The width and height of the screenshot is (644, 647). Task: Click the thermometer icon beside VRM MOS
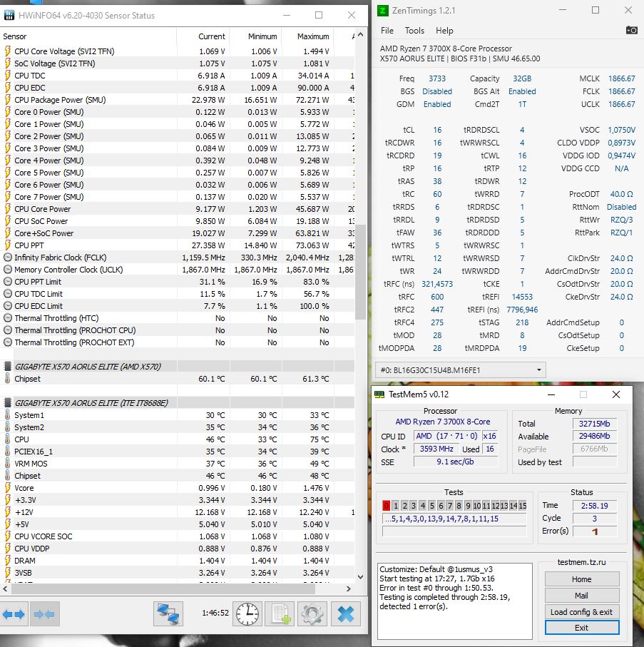coord(7,464)
